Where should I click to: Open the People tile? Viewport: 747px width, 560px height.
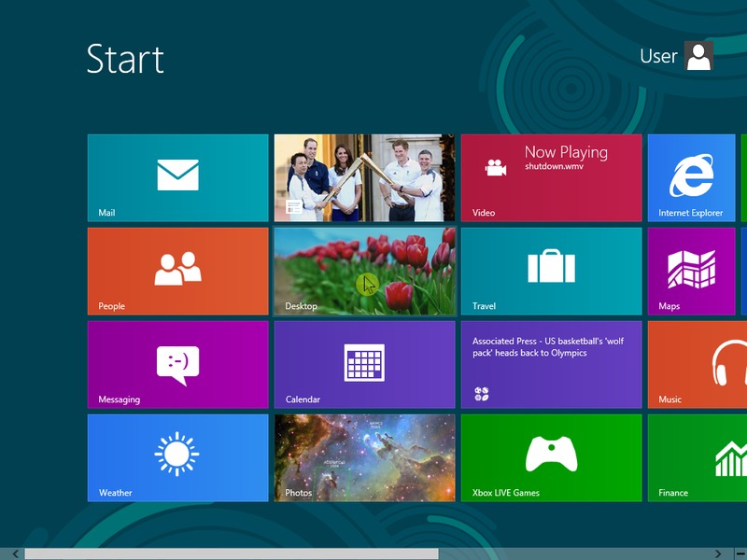pos(177,271)
